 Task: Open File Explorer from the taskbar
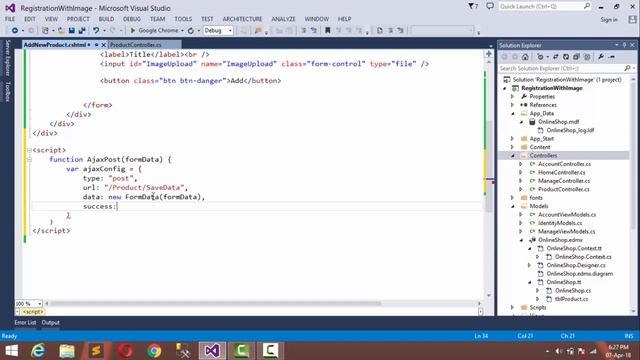tap(67, 351)
